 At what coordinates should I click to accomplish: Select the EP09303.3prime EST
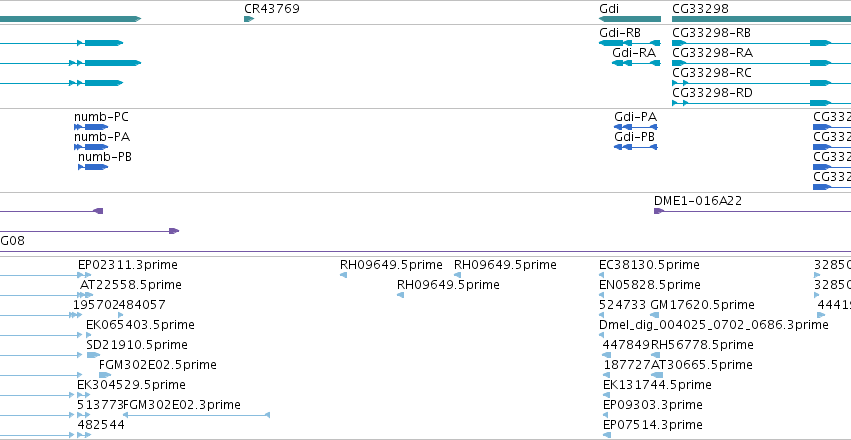pos(653,405)
